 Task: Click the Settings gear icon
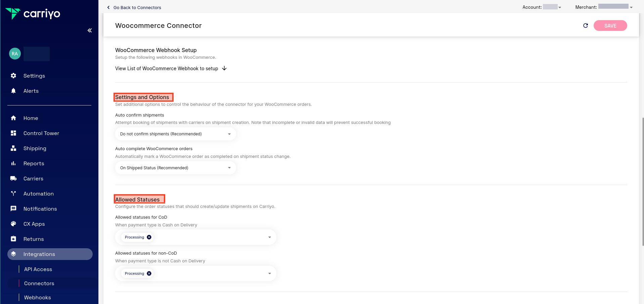[x=13, y=76]
